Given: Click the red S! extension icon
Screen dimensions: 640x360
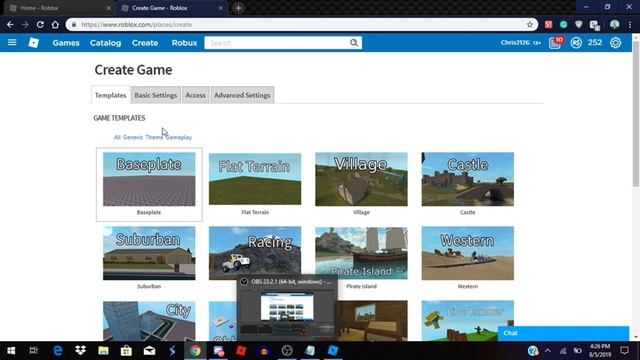Looking at the screenshot, I should [549, 24].
